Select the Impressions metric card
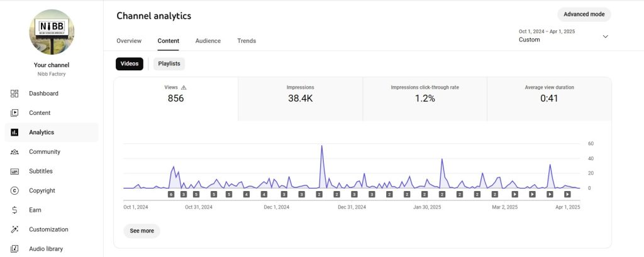The height and width of the screenshot is (257, 644). point(300,99)
